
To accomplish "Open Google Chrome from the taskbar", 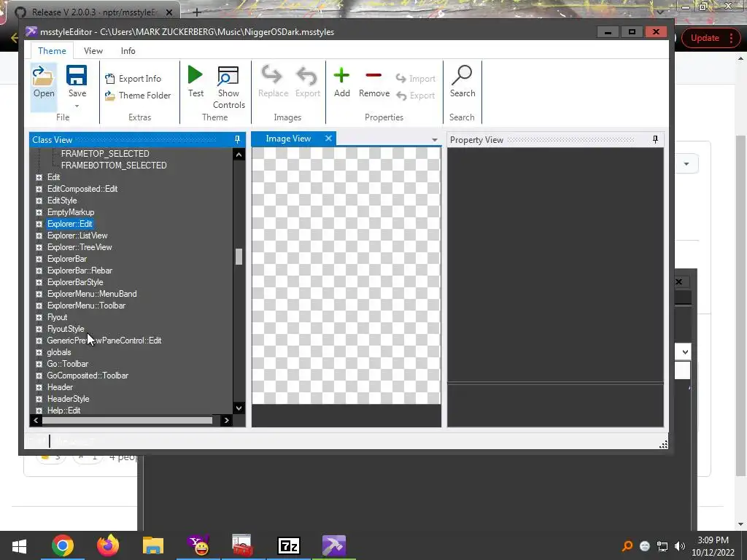I will (63, 545).
